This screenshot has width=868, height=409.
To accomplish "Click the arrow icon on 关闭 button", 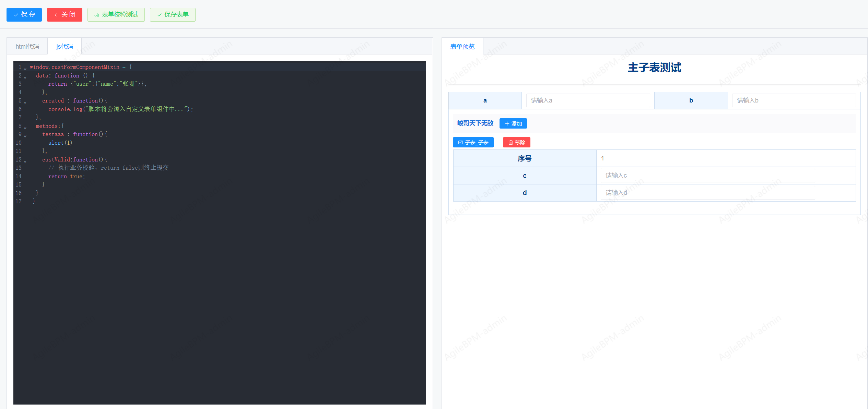I will click(56, 15).
